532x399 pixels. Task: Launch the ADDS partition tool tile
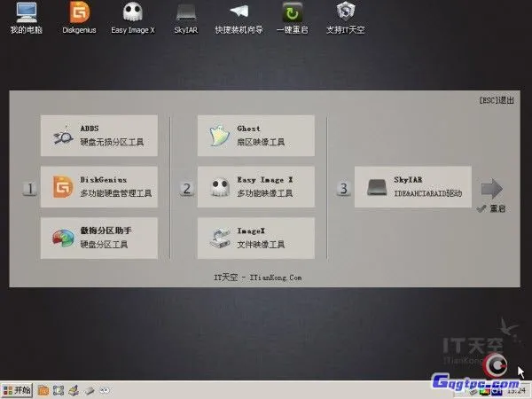99,136
